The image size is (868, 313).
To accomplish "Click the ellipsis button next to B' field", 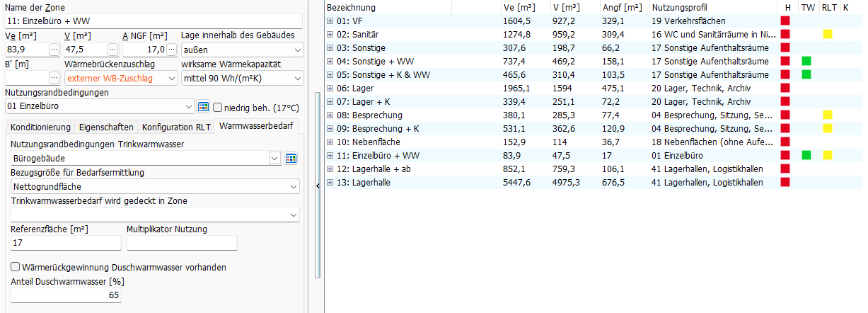I will [54, 78].
